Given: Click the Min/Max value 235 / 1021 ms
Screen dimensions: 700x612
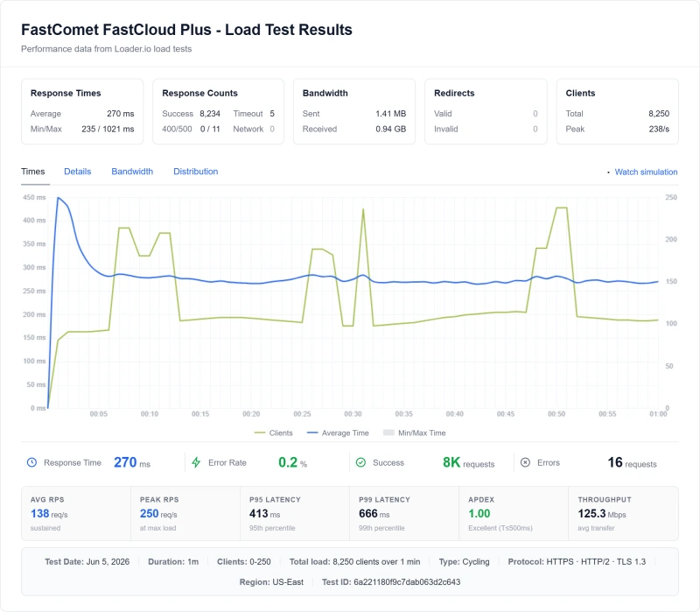Looking at the screenshot, I should click(x=108, y=129).
